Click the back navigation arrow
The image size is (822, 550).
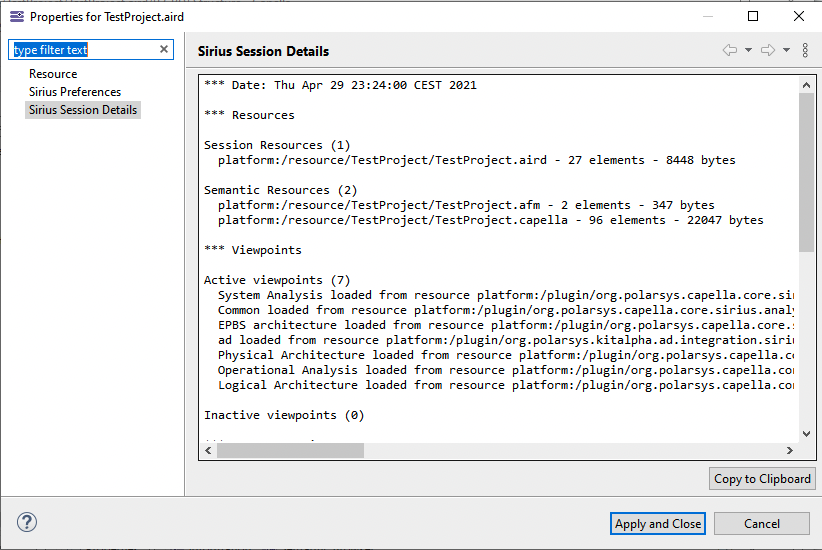pyautogui.click(x=730, y=50)
